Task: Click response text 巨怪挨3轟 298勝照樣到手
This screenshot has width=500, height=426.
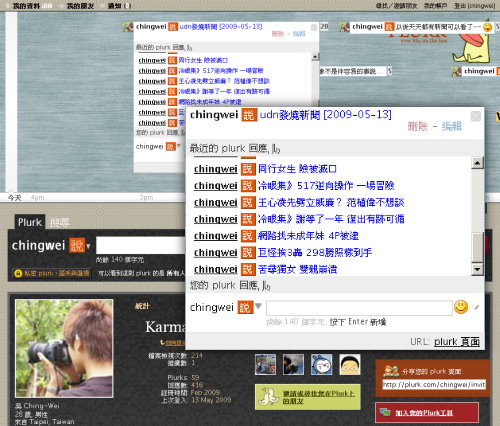Action: (315, 252)
